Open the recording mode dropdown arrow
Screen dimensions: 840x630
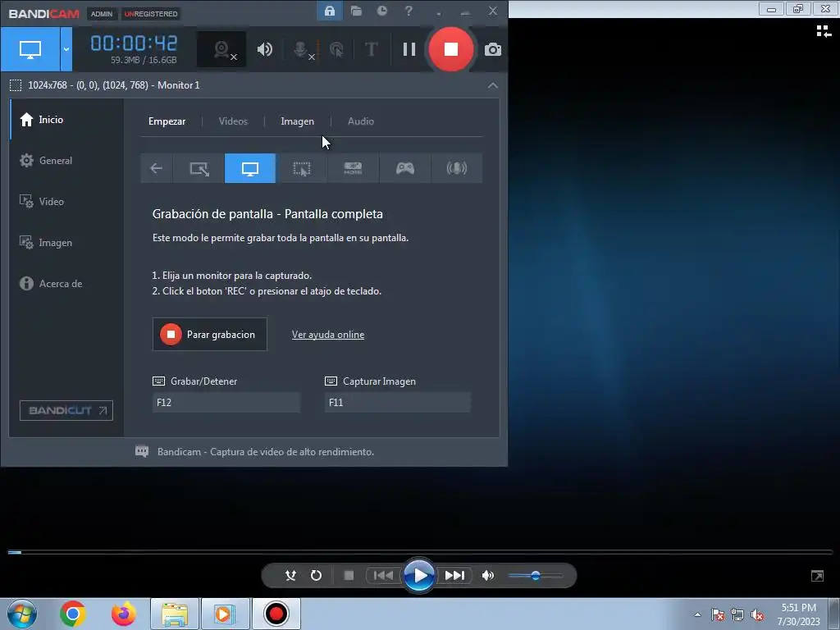click(66, 49)
